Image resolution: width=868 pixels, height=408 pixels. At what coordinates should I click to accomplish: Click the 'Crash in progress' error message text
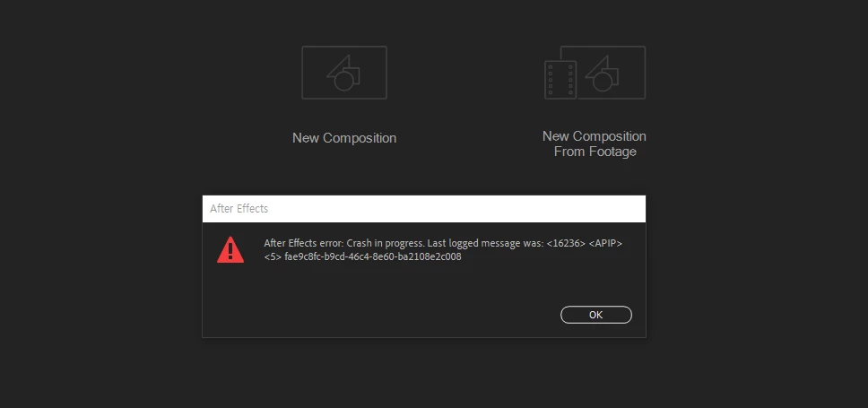386,244
